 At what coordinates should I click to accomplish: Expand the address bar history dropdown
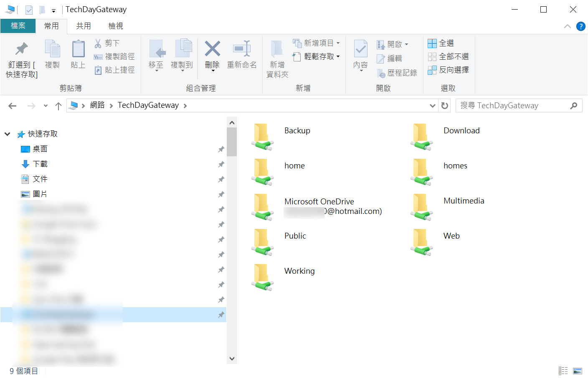click(x=433, y=106)
